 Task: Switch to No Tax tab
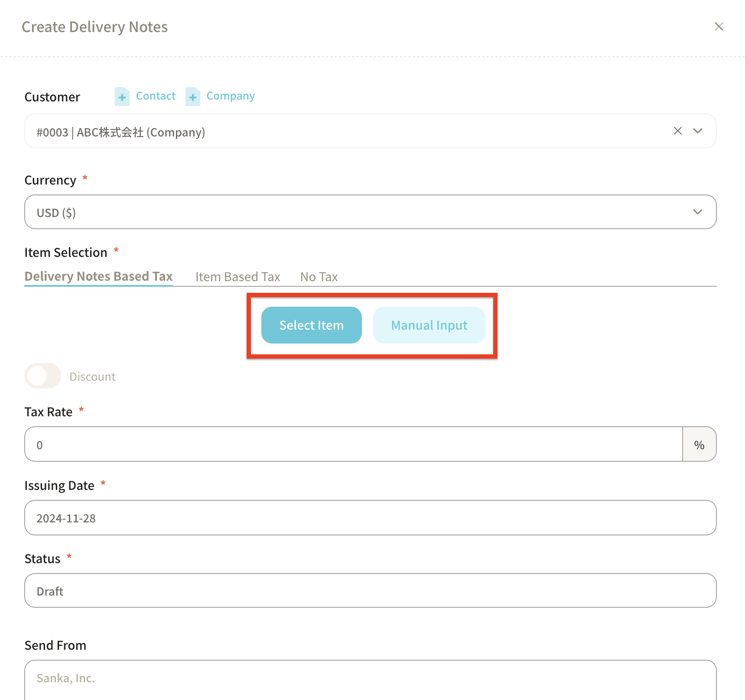319,277
